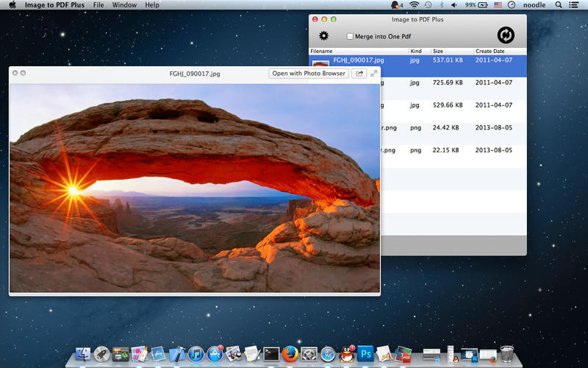This screenshot has width=588, height=368.
Task: Open Launchpad rocket icon in dock
Action: (x=101, y=354)
